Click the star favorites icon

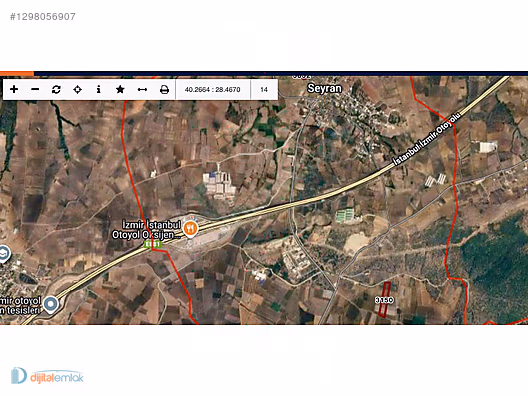coord(120,89)
